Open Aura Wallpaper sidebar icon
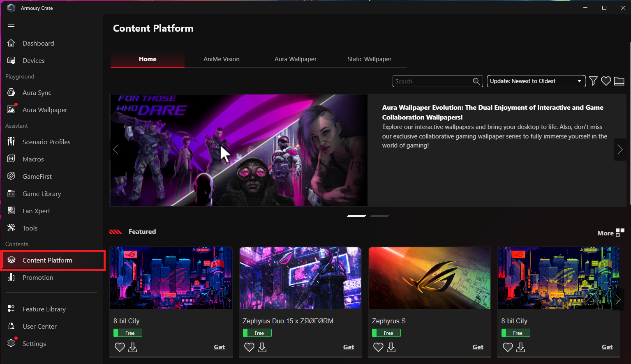631x364 pixels. click(11, 110)
